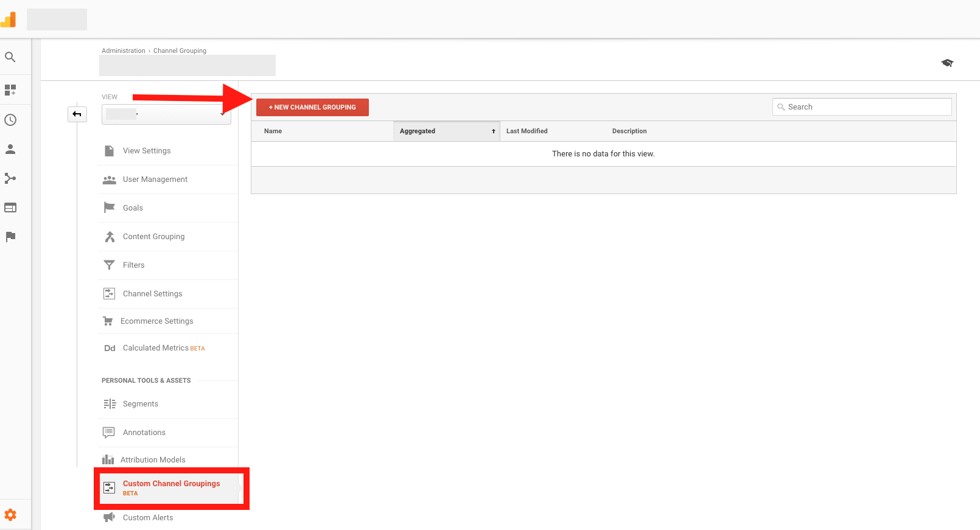Open the Customization dashboard icon

coord(10,90)
